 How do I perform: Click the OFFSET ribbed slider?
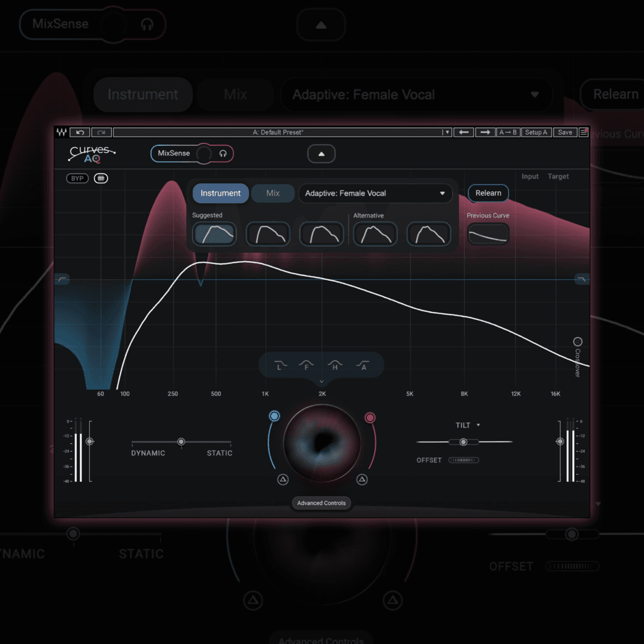coord(464,460)
